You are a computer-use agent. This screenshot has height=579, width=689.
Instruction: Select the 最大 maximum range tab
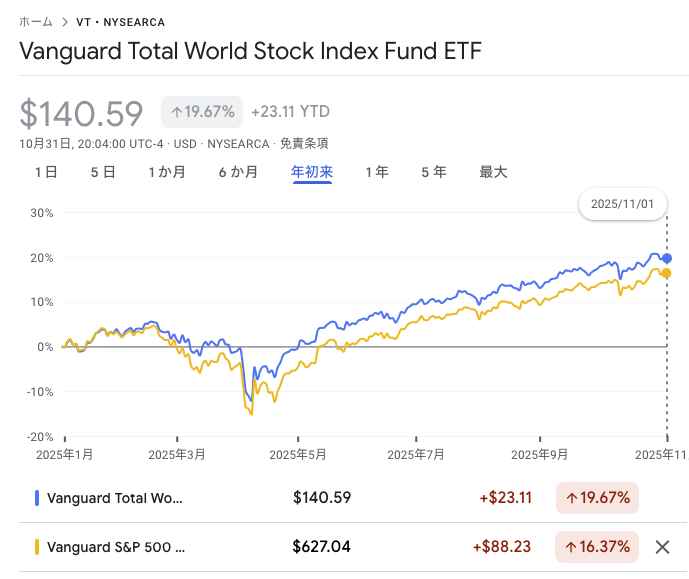[x=494, y=172]
